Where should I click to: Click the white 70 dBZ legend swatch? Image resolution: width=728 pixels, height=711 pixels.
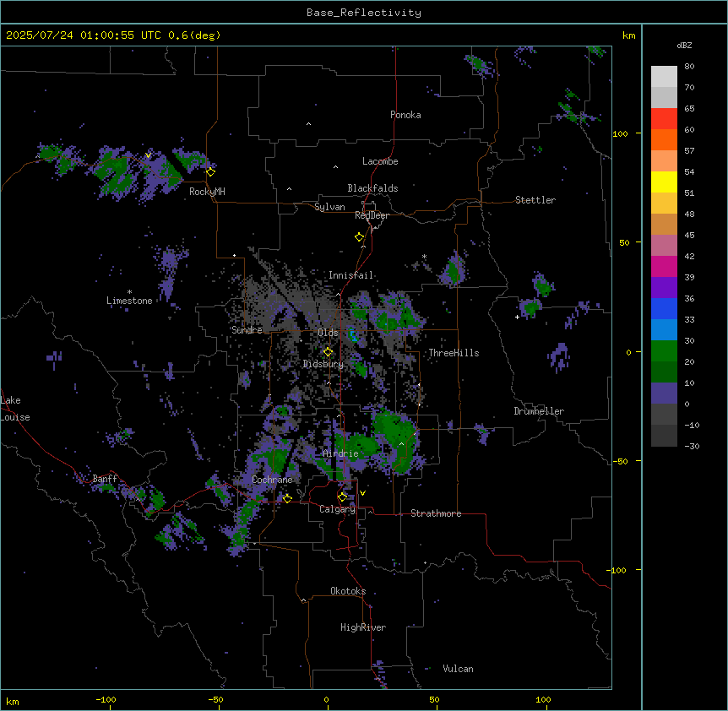point(664,77)
